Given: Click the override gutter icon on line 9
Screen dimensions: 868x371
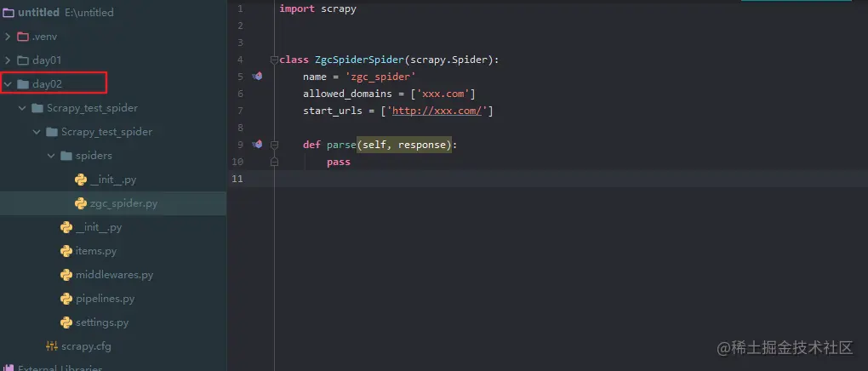Looking at the screenshot, I should tap(257, 145).
